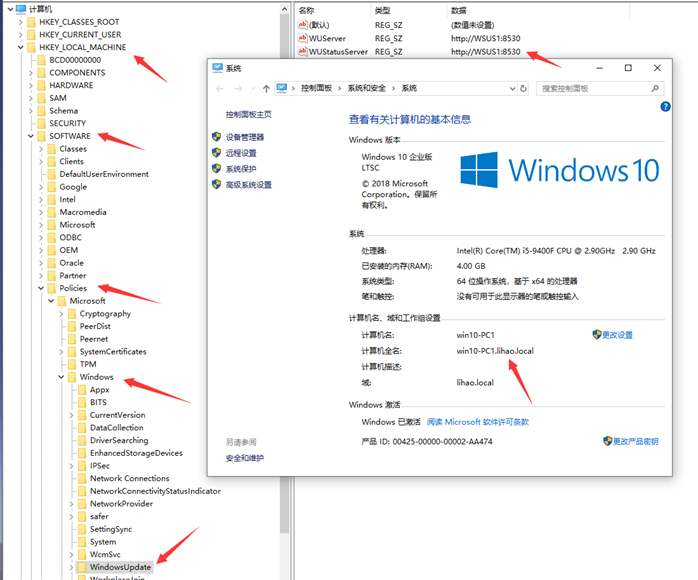Viewport: 698px width, 580px height.
Task: Click the blue help question icon
Action: pos(665,106)
